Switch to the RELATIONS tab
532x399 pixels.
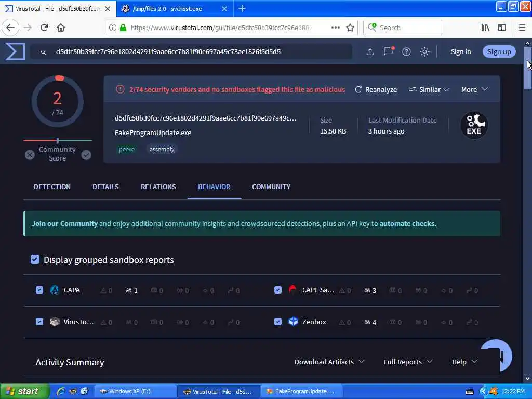click(158, 187)
